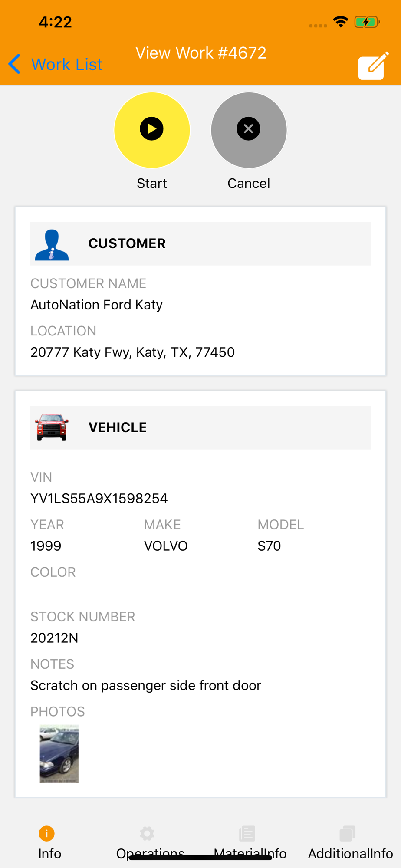Tap the VIN number YV1LS55A9X1598254
Screen dimensions: 401x868
tap(99, 498)
